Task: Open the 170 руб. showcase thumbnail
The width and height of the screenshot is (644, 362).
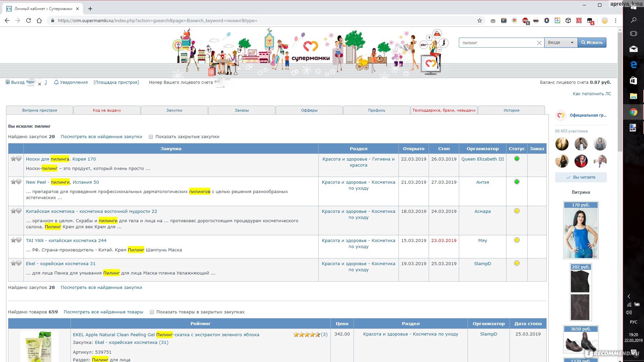Action: 581,230
